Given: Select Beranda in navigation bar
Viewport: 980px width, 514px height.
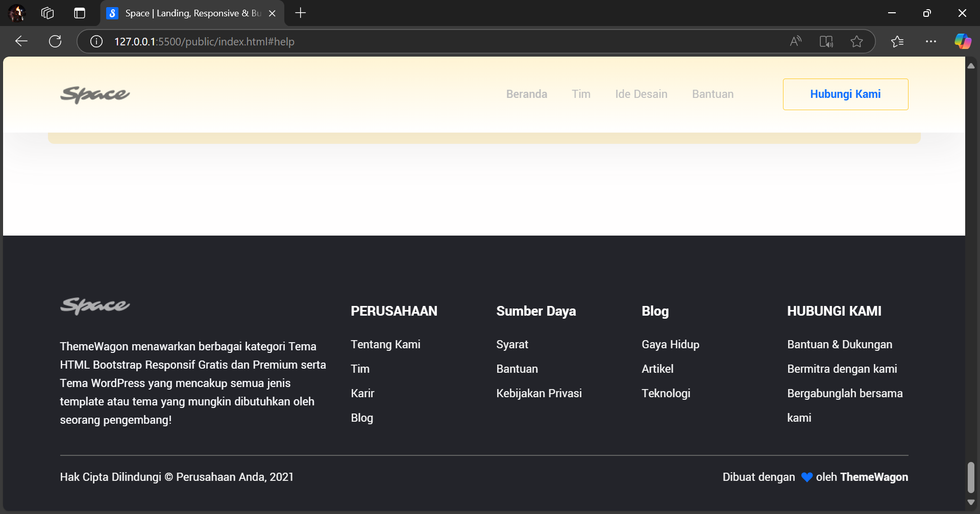Looking at the screenshot, I should [x=526, y=94].
